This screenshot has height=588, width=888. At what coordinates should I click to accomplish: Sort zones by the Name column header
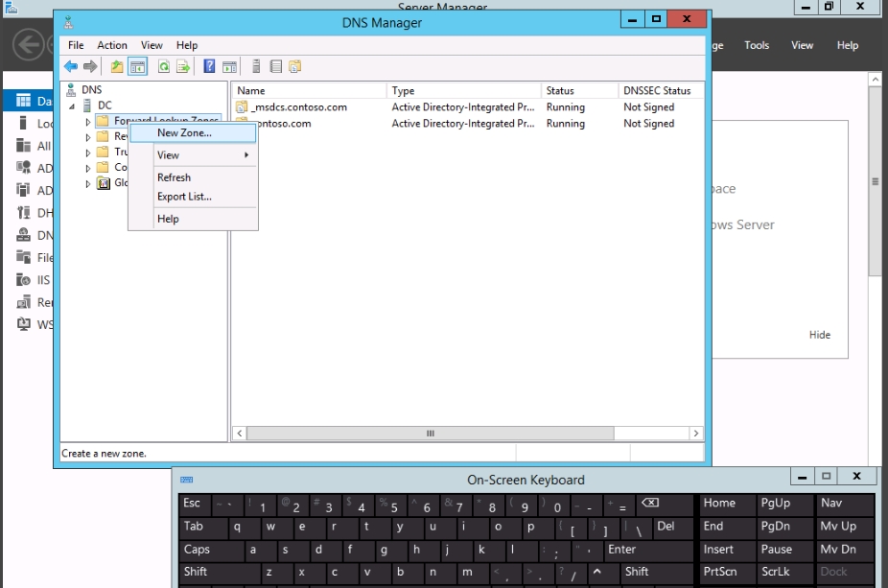tap(309, 90)
